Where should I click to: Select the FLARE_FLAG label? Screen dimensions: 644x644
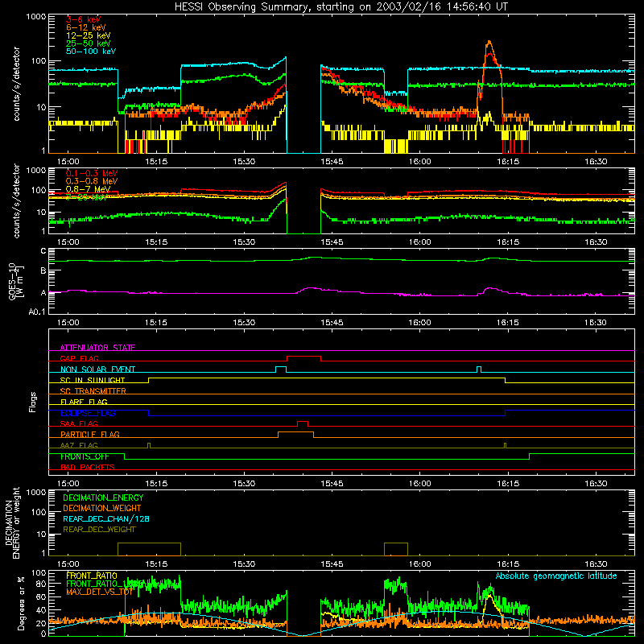(x=84, y=402)
